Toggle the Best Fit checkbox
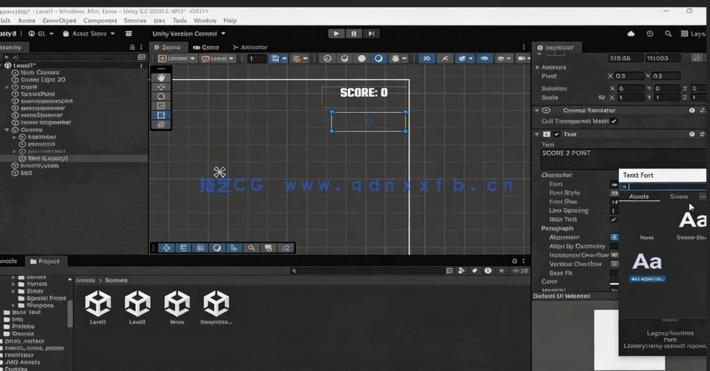The image size is (710, 371). (x=614, y=273)
